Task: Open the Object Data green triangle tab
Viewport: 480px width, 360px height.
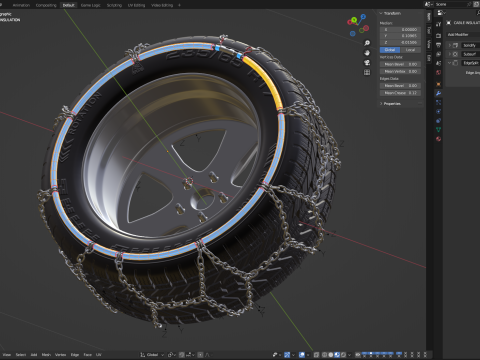Action: point(438,129)
